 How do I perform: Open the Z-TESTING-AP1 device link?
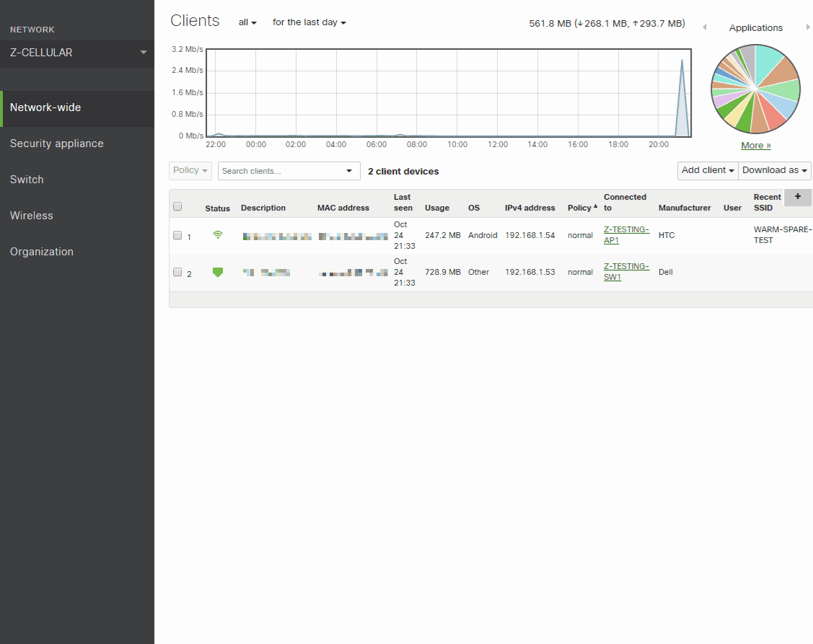[625, 235]
